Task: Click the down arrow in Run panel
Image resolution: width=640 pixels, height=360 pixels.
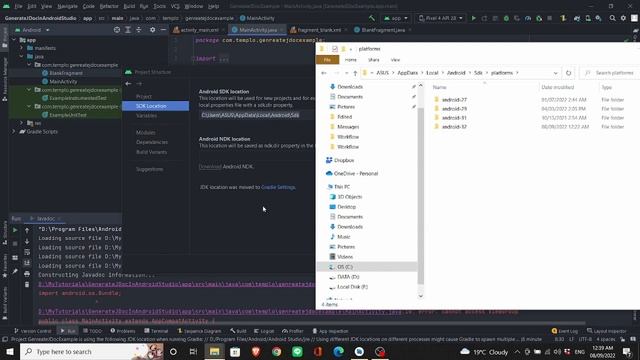Action: [x=27, y=241]
